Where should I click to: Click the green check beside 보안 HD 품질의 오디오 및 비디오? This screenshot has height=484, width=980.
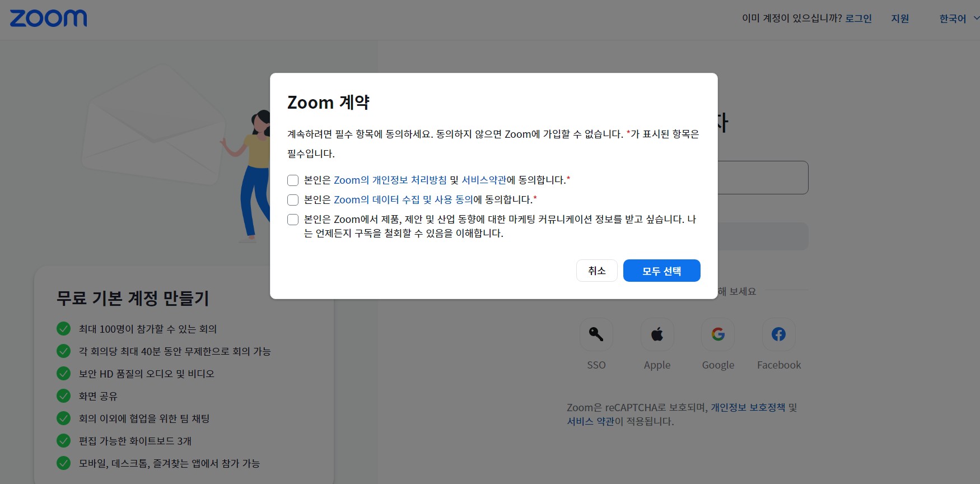[x=64, y=374]
